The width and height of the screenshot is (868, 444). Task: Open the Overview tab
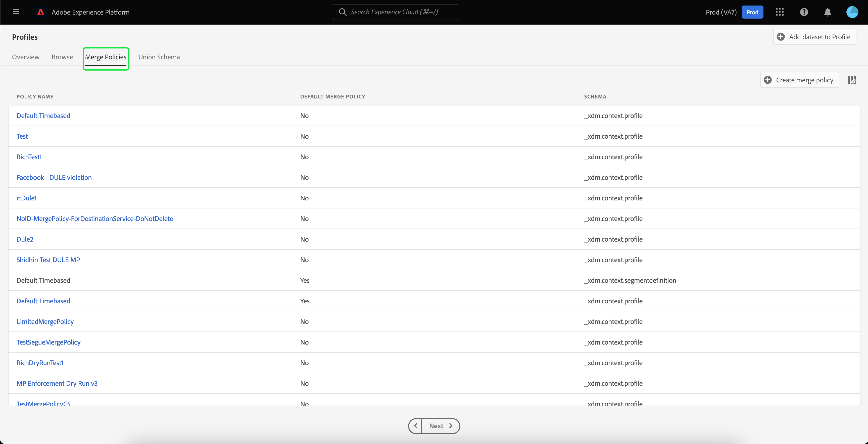(x=26, y=57)
